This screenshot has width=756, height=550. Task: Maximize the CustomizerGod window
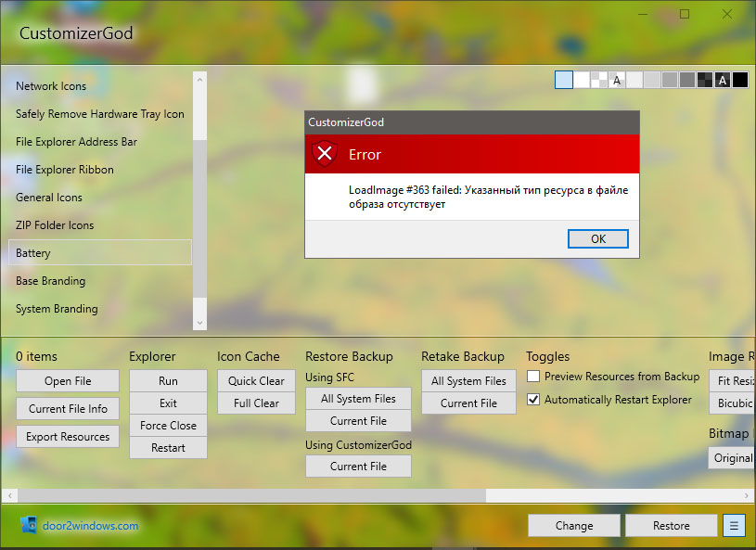685,14
